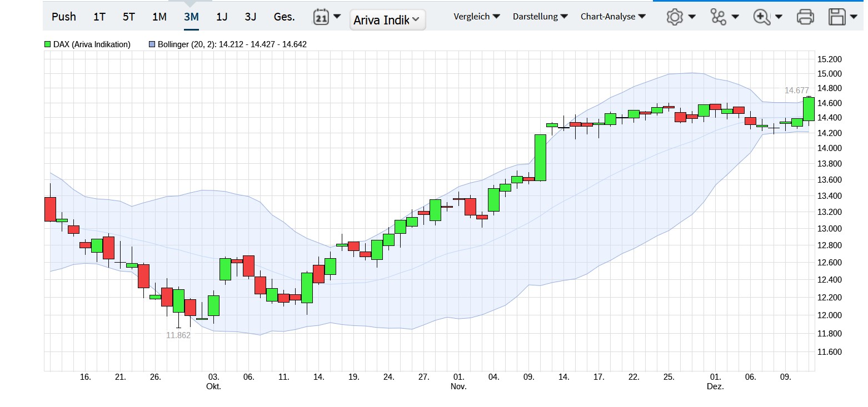Viewport: 868px width, 407px height.
Task: Expand the arrow beside the gear icon
Action: [692, 17]
